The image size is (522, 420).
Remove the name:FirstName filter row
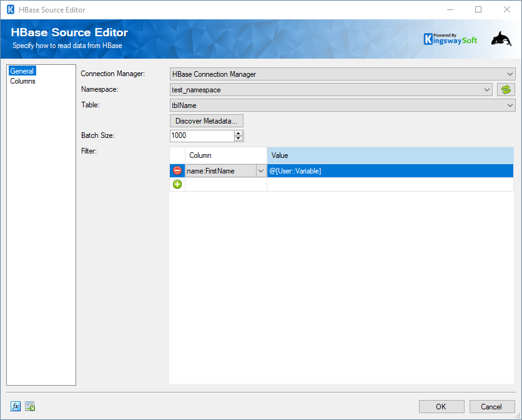[x=177, y=170]
